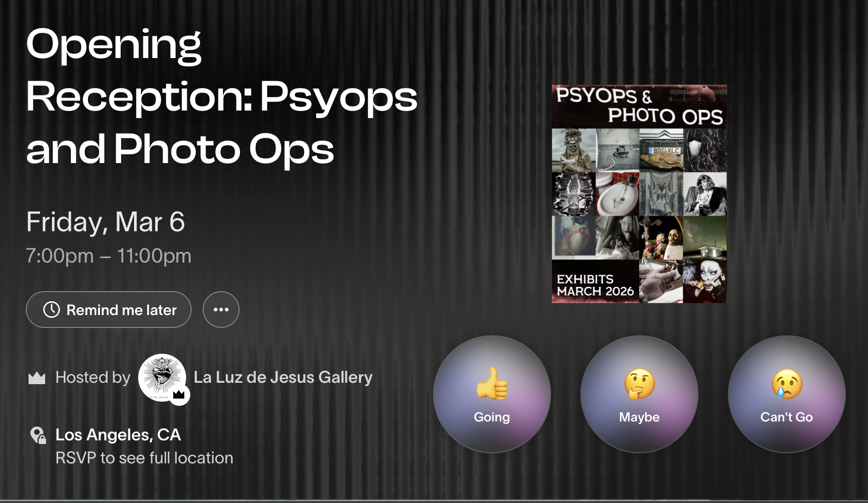Open the Psyops & Photo Ops poster image
868x503 pixels.
point(639,194)
